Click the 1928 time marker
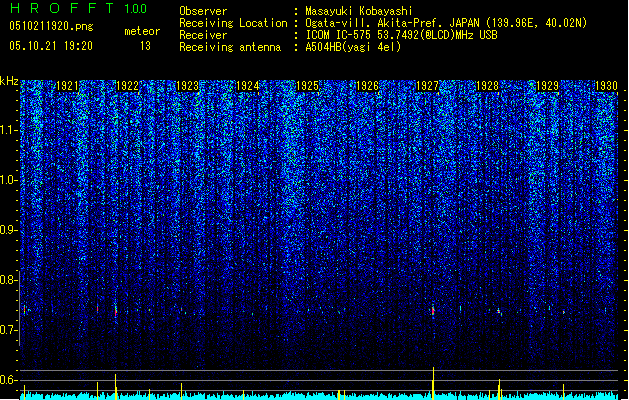629x400 pixels. point(487,86)
